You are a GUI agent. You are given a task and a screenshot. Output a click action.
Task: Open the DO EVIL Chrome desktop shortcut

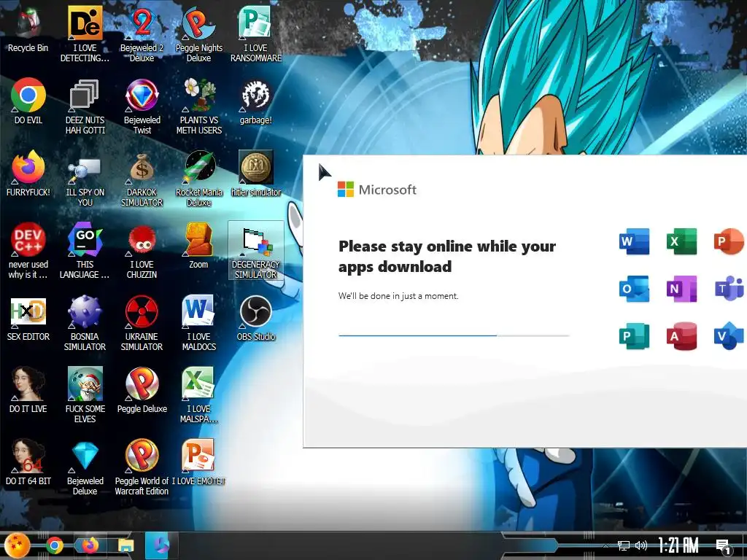[x=28, y=101]
